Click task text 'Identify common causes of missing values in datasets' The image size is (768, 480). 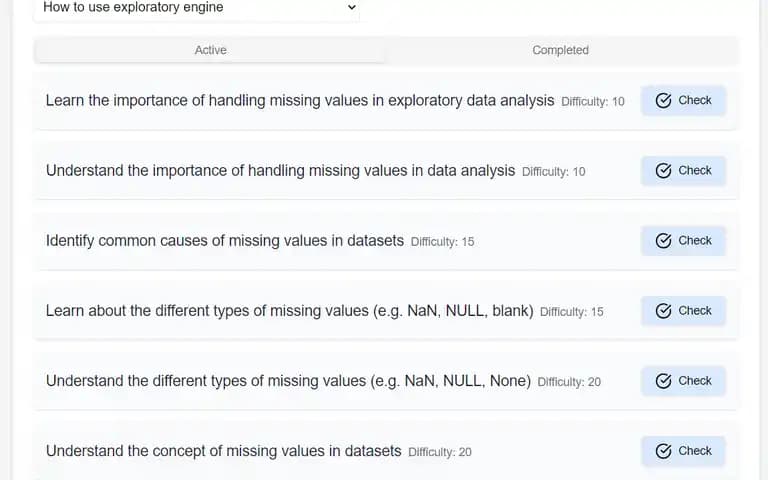(x=225, y=240)
